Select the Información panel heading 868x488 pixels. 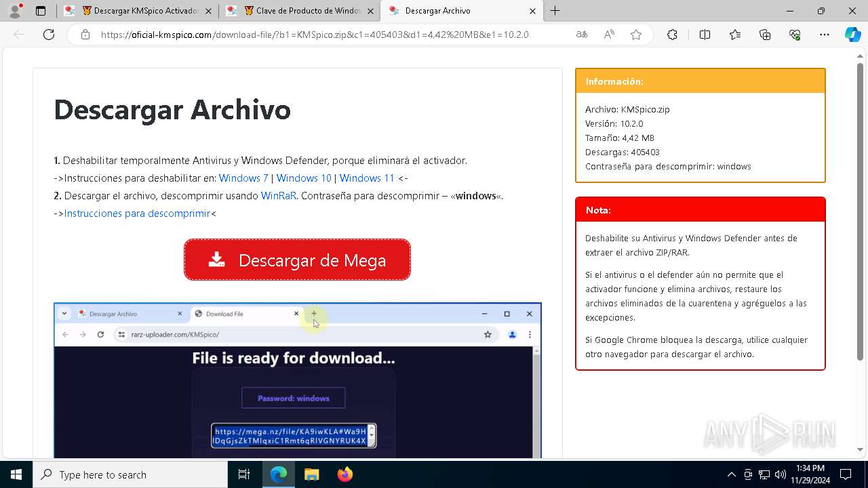pyautogui.click(x=614, y=81)
